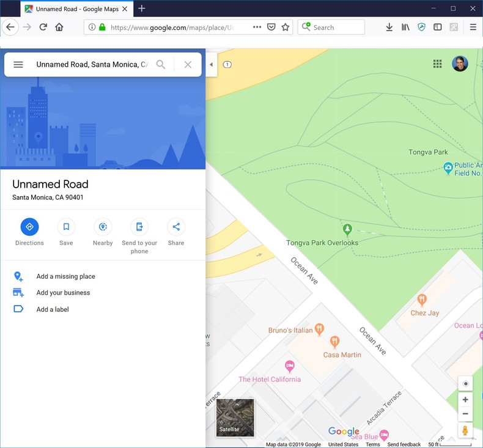Open page actions three-dot menu

[257, 27]
